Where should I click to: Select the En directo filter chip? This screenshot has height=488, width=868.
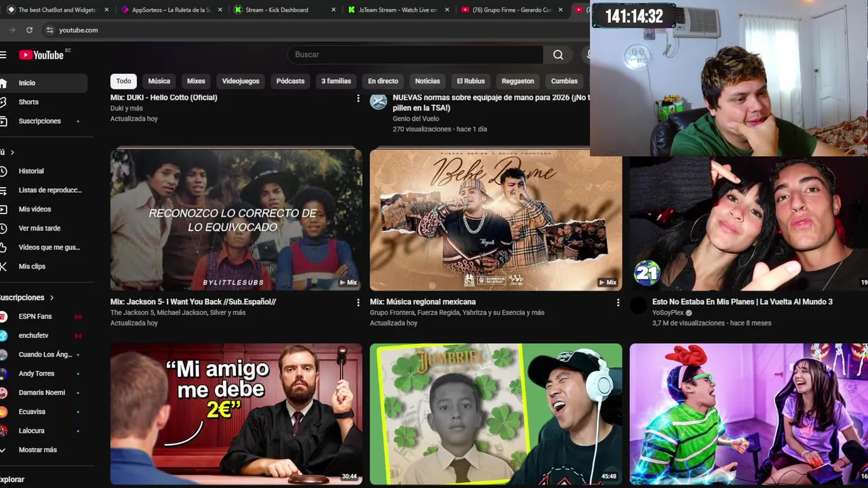(383, 81)
